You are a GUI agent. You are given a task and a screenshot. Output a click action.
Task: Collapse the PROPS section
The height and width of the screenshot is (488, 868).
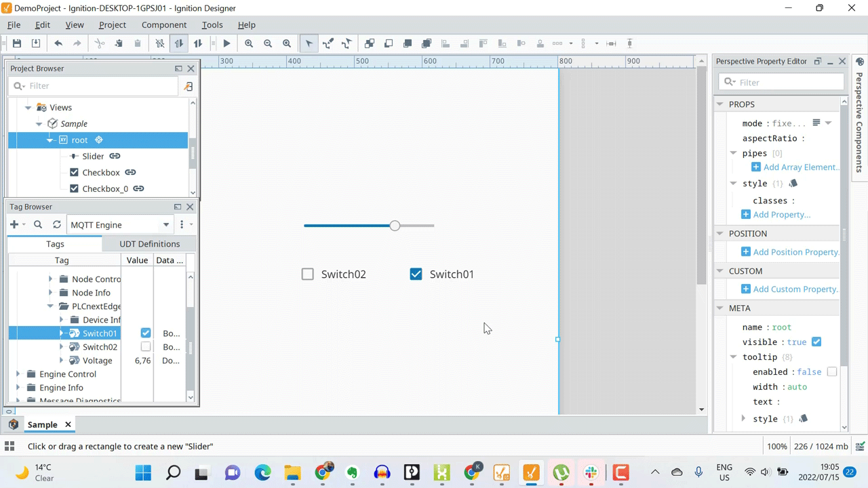point(720,104)
